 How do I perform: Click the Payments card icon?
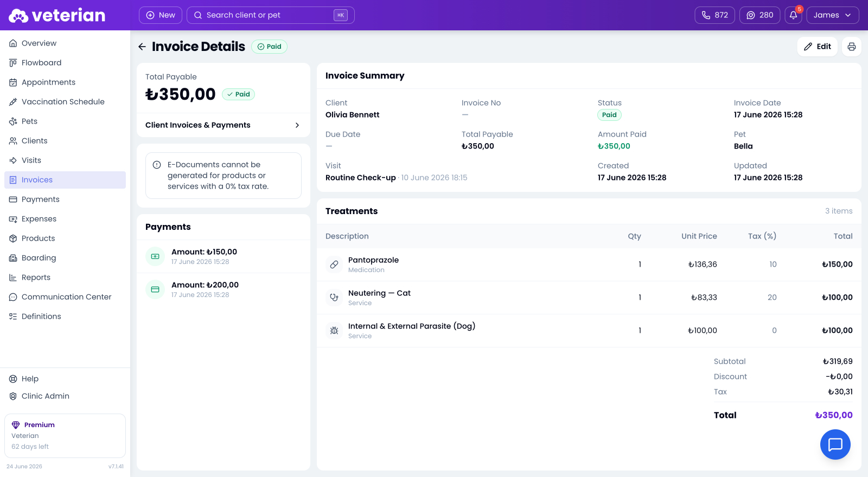pyautogui.click(x=13, y=199)
